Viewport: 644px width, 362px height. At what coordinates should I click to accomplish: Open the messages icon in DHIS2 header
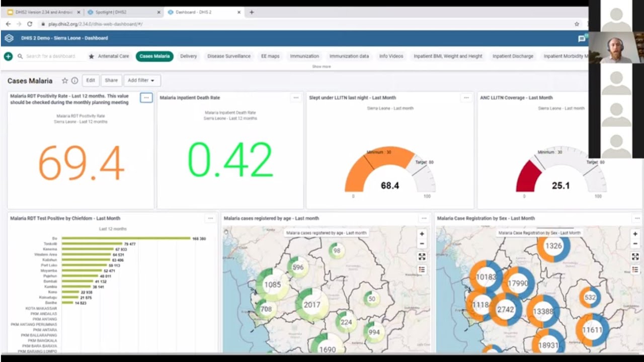click(x=582, y=38)
